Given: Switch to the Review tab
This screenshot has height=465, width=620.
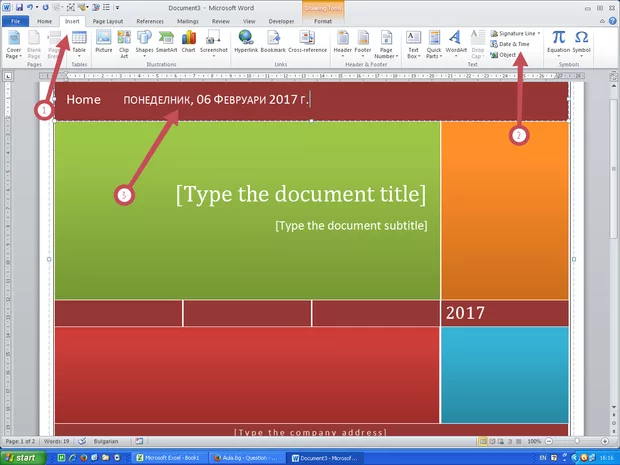Looking at the screenshot, I should pyautogui.click(x=221, y=21).
